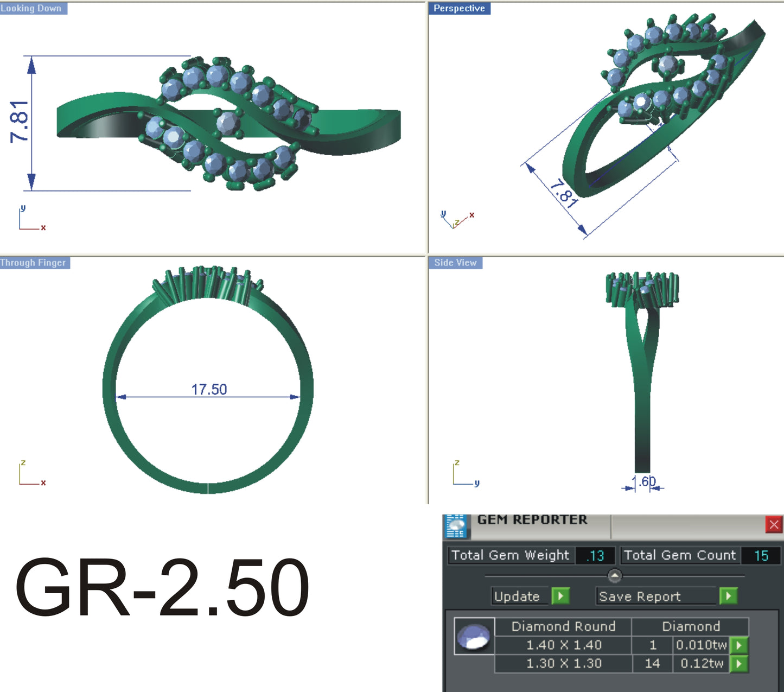Click the Save Report button
The height and width of the screenshot is (692, 784).
click(656, 596)
